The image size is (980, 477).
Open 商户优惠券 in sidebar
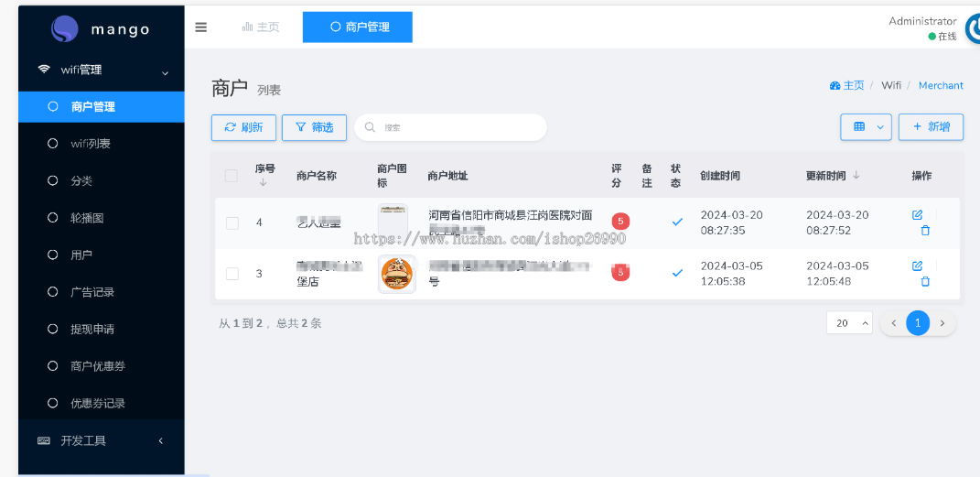(102, 366)
